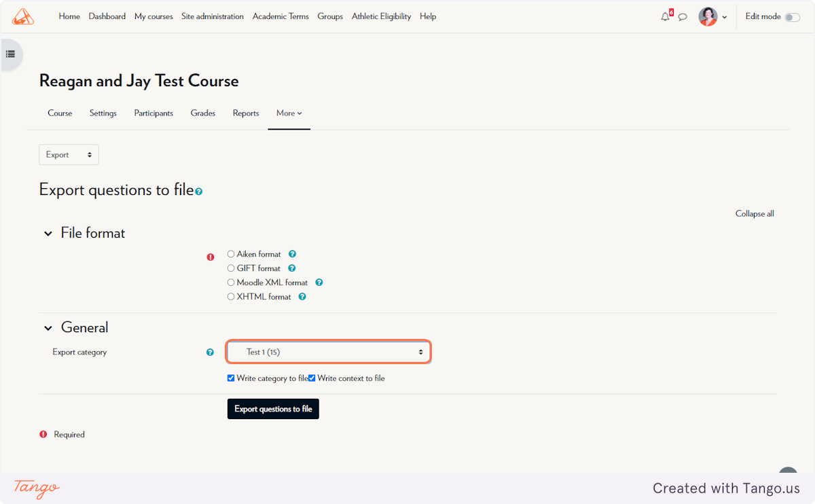The height and width of the screenshot is (504, 815).
Task: Show help for Moodle XML format
Action: [x=319, y=283]
